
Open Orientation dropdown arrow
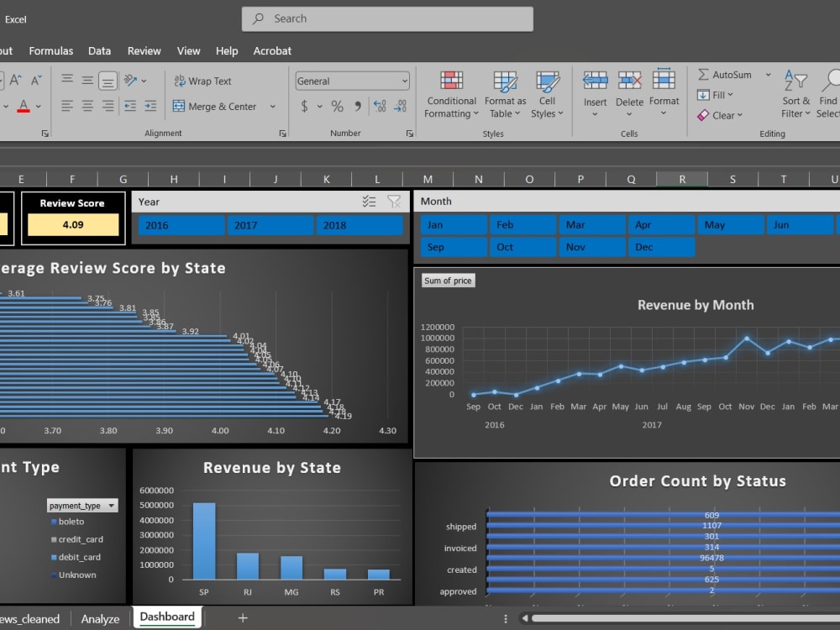144,81
